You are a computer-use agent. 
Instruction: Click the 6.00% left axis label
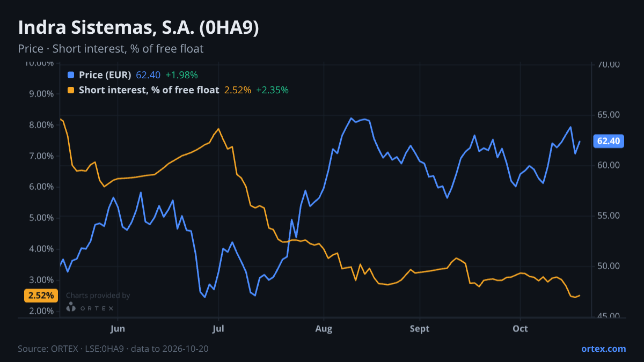[x=41, y=187]
